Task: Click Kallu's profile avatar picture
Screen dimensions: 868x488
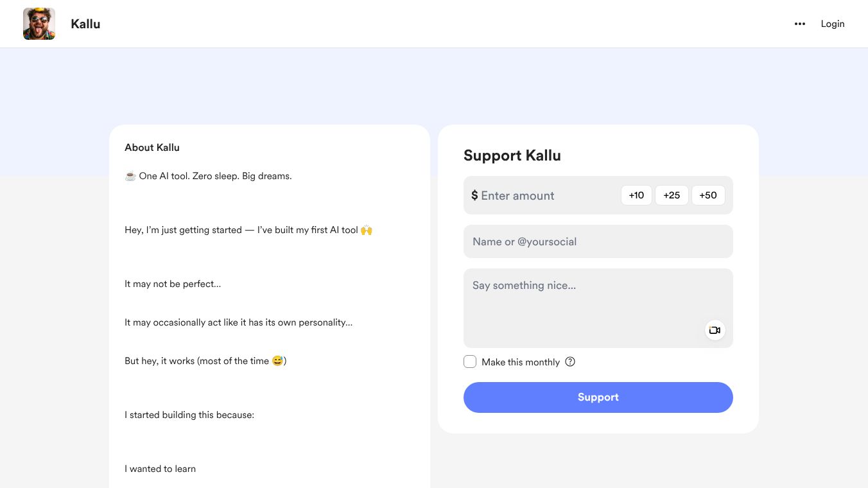Action: tap(39, 24)
